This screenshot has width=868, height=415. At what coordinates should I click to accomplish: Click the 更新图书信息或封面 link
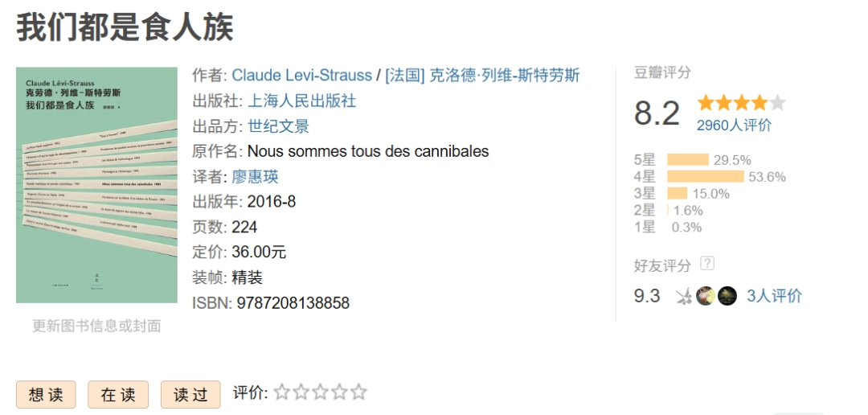coord(96,326)
